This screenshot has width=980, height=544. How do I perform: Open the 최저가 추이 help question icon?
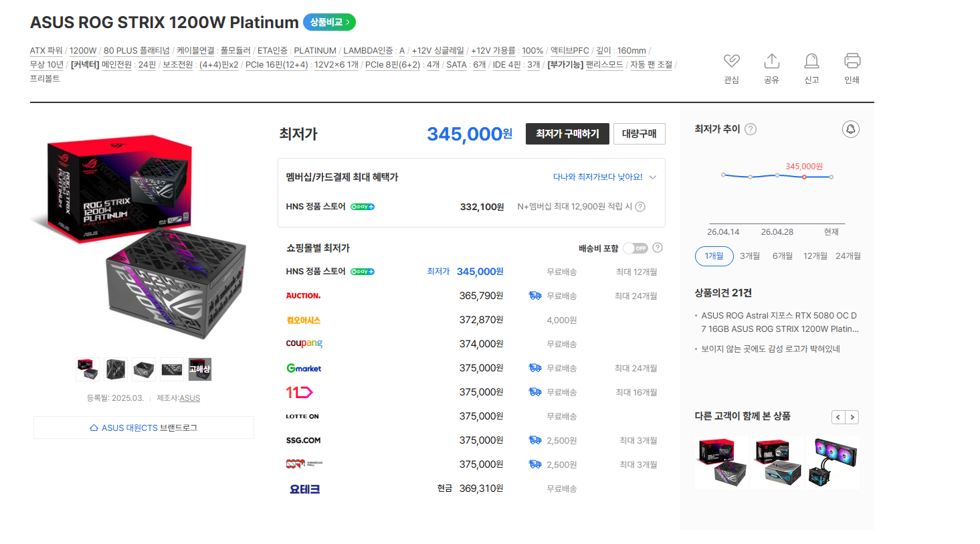pos(751,129)
